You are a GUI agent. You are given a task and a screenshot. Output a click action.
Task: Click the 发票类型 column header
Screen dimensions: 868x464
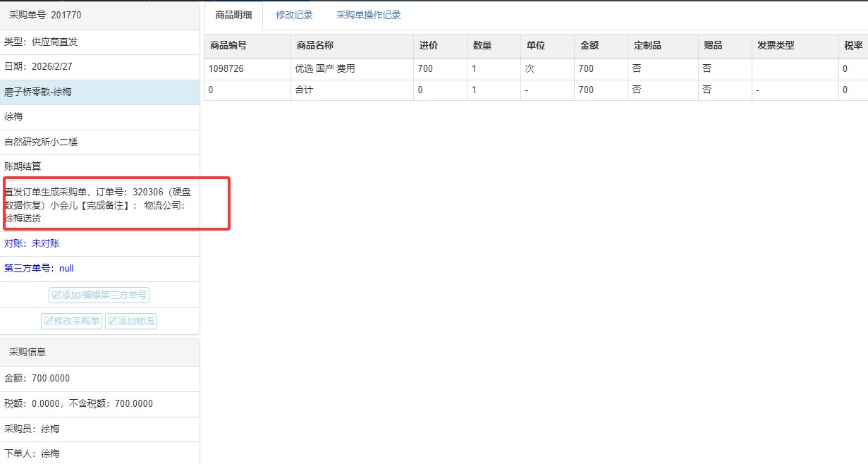(776, 46)
